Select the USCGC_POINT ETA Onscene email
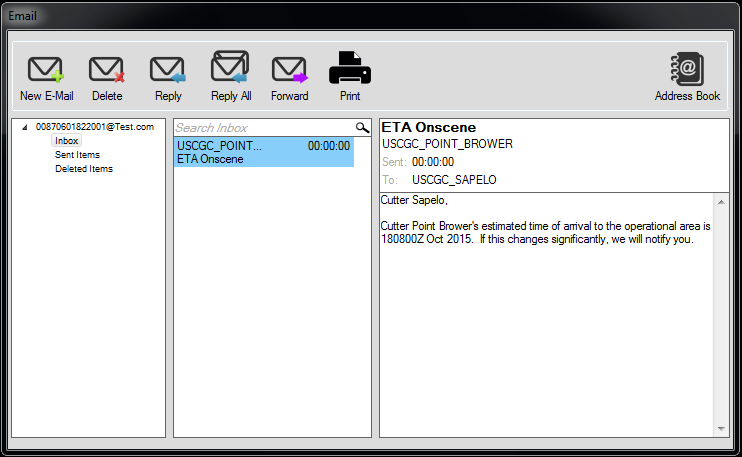 pyautogui.click(x=263, y=152)
